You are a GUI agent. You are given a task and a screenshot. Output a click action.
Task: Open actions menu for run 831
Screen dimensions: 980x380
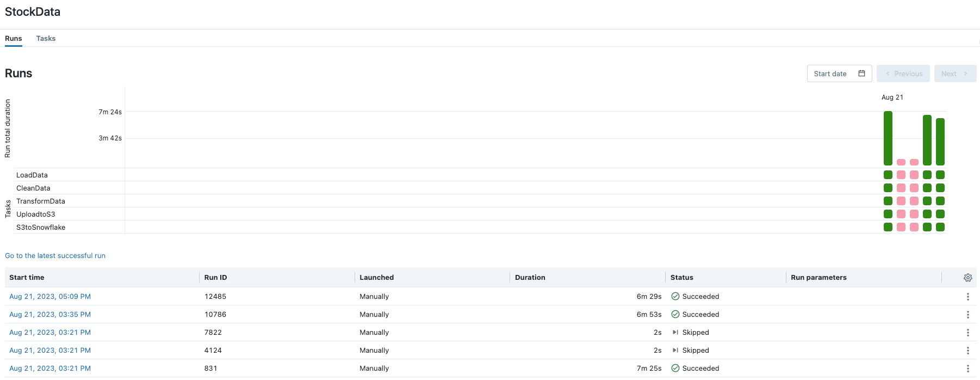tap(967, 369)
